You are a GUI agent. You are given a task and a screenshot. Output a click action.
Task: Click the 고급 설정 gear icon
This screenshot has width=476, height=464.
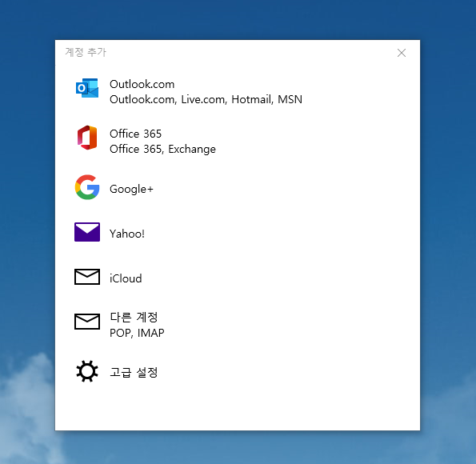(87, 371)
